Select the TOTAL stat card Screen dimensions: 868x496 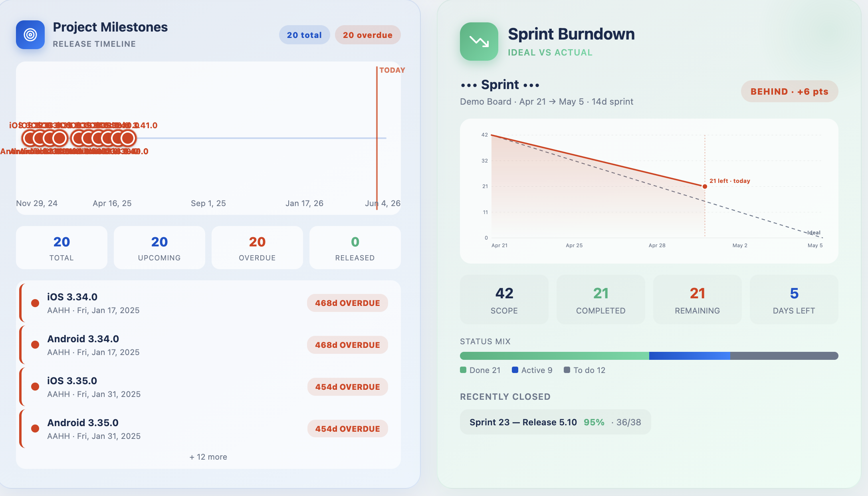[61, 248]
